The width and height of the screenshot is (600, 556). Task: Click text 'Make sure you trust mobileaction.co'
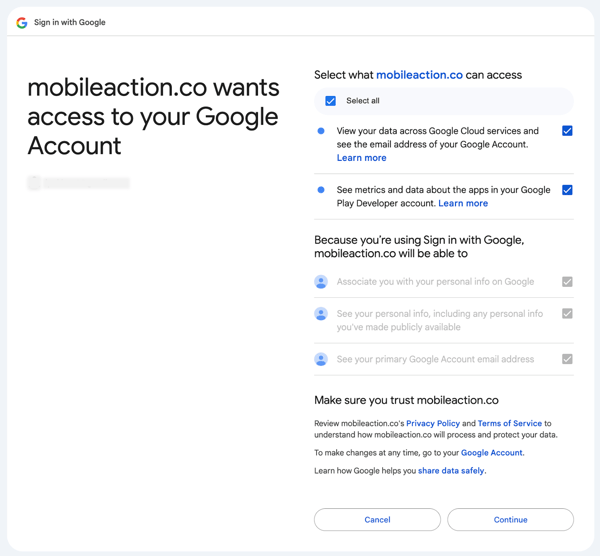[x=406, y=400]
